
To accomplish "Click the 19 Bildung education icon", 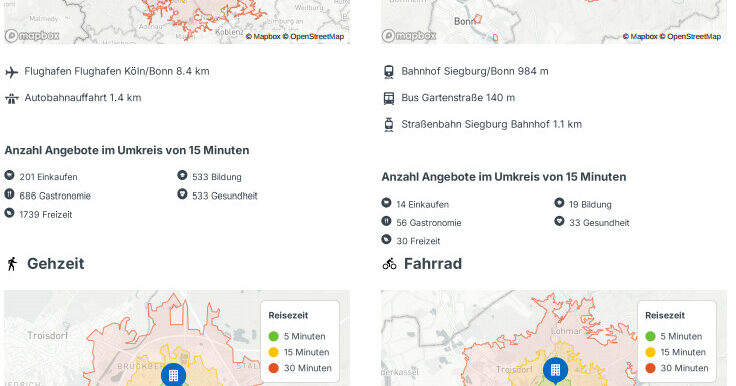I will point(559,203).
